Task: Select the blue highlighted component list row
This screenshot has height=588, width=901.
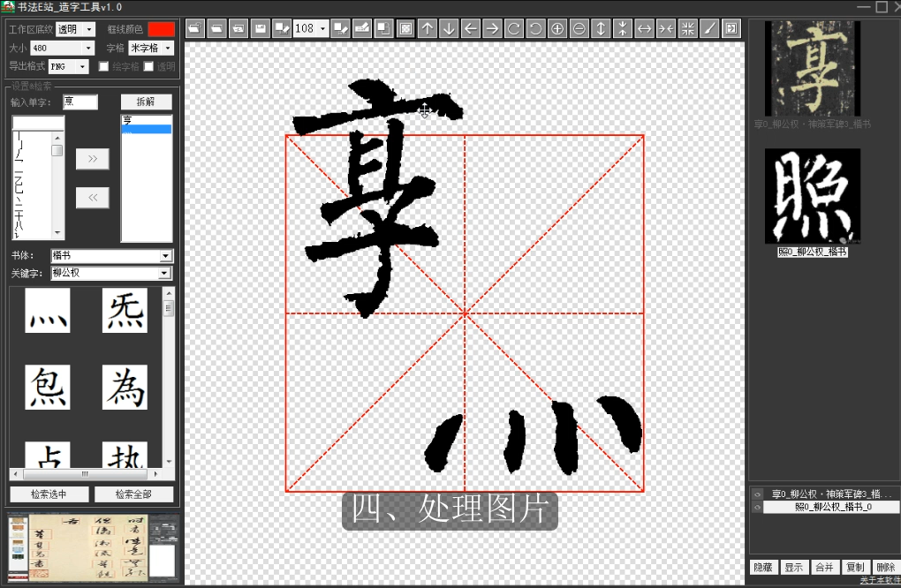Action: 147,129
